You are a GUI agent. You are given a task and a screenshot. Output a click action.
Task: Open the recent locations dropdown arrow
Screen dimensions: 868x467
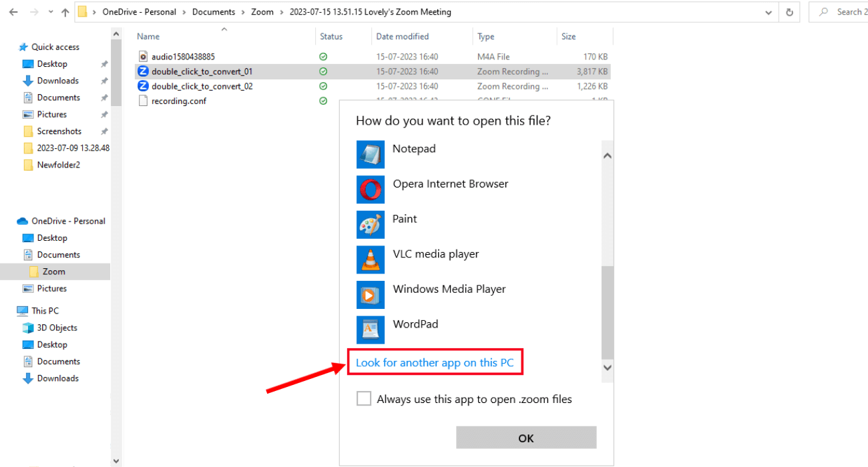point(51,13)
